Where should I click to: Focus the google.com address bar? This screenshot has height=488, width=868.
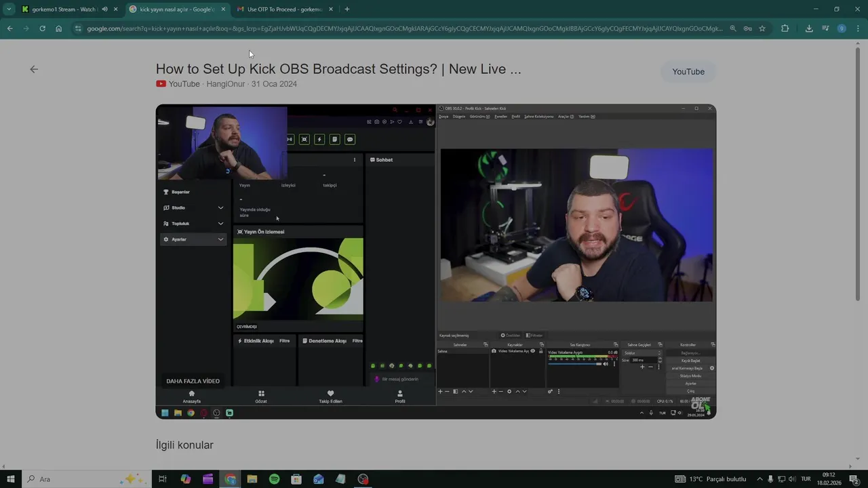(x=404, y=28)
